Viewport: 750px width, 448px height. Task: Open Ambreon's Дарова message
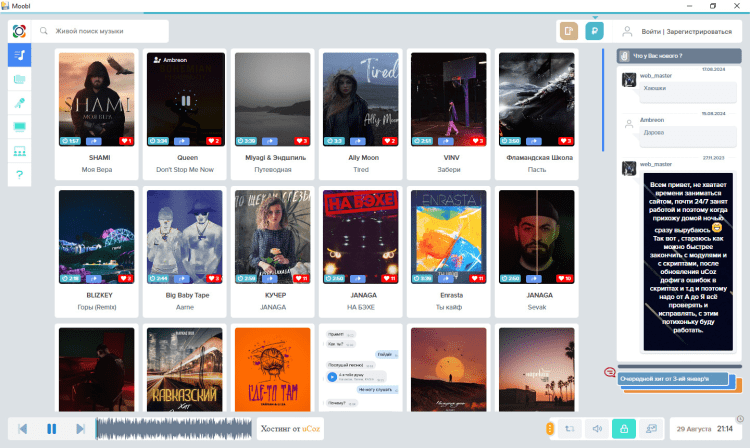[688, 136]
